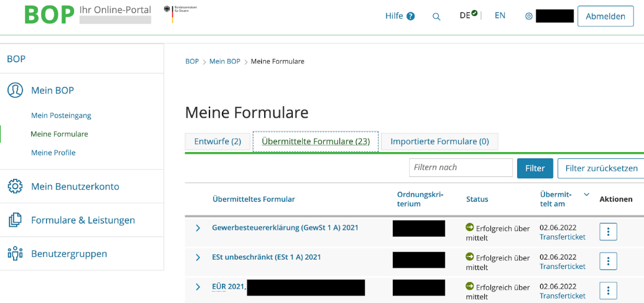Click the Abmelden button
The height and width of the screenshot is (303, 644).
605,16
